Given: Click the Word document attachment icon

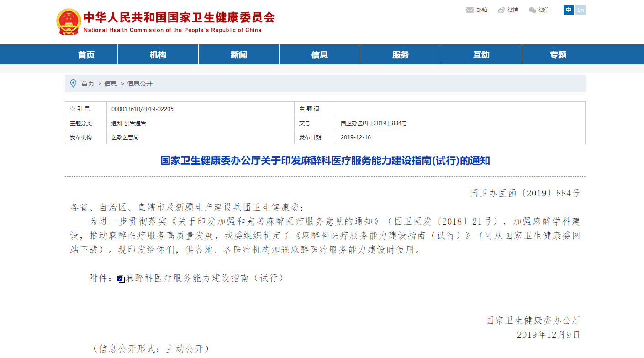Looking at the screenshot, I should (x=121, y=279).
